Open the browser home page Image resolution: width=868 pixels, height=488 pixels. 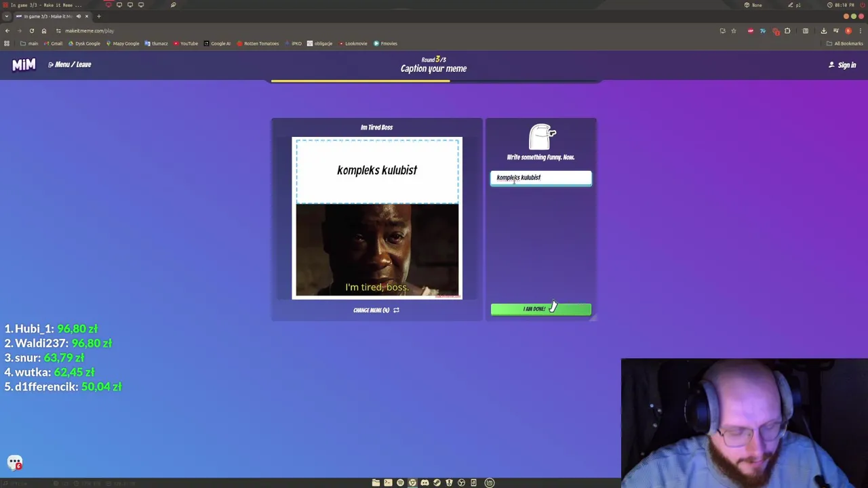pos(44,30)
